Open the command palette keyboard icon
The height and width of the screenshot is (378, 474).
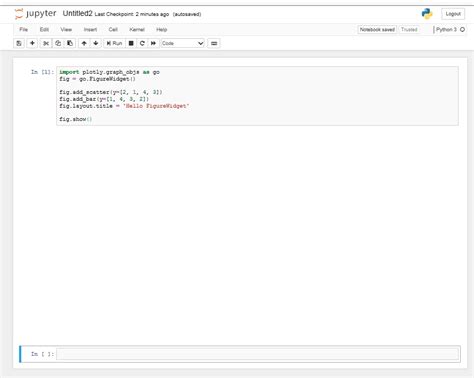click(x=214, y=43)
